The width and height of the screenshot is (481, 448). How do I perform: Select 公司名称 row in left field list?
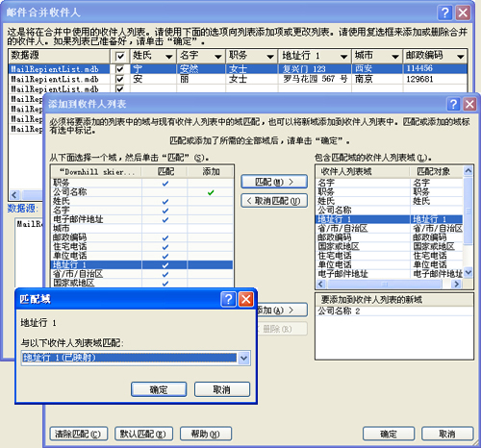[142, 192]
